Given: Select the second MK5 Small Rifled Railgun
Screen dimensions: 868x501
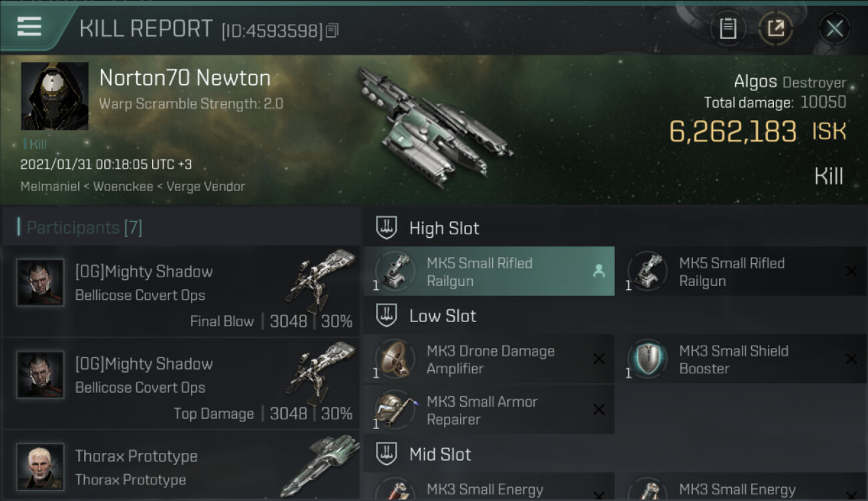Looking at the screenshot, I should (x=741, y=271).
